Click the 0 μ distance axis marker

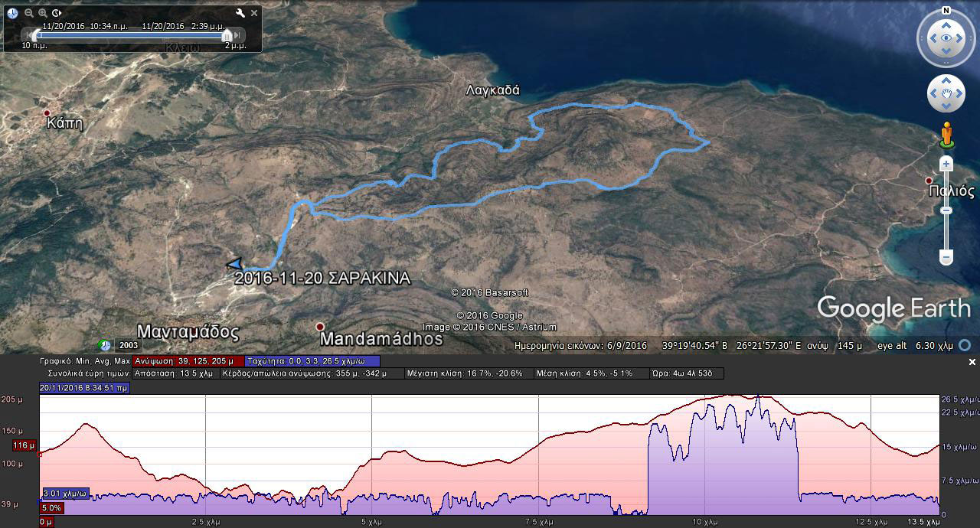click(x=46, y=522)
